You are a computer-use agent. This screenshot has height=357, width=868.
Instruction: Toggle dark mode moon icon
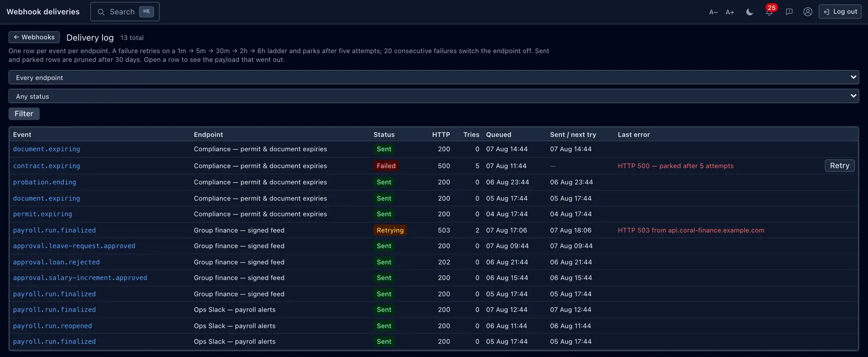(750, 12)
